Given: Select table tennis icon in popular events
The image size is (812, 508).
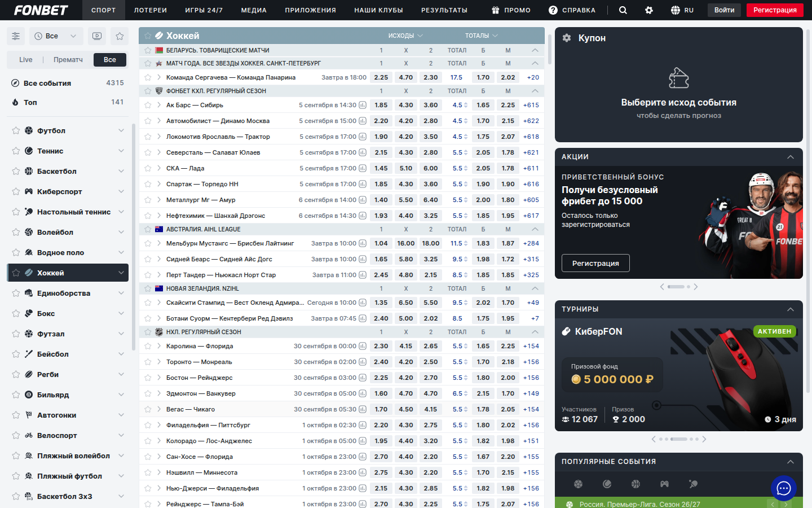Looking at the screenshot, I should pyautogui.click(x=693, y=484).
